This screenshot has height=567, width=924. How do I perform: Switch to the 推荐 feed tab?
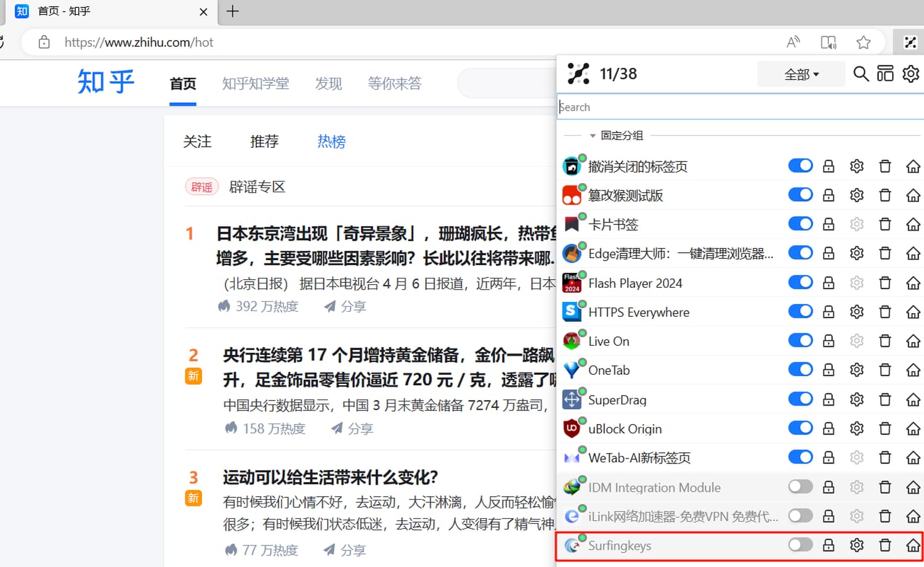tap(264, 142)
